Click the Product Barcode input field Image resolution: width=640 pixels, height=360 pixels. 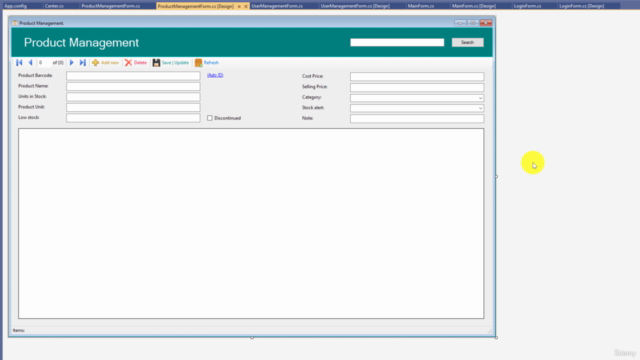pos(133,76)
